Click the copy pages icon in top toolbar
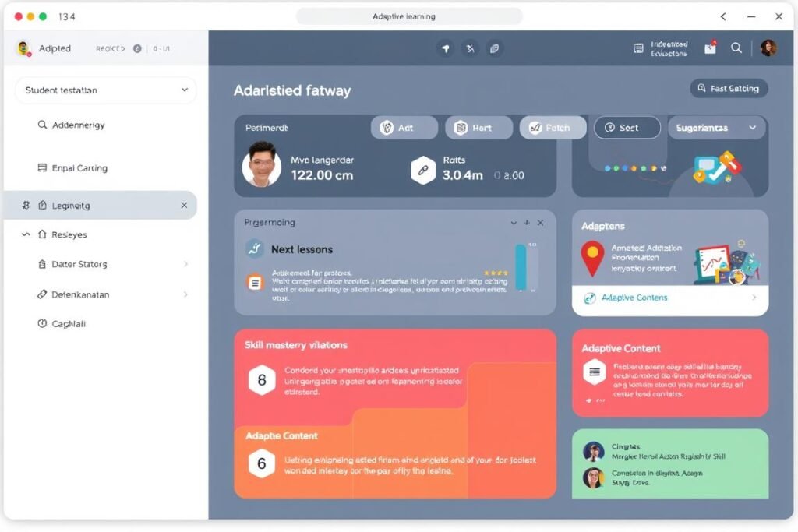Image resolution: width=798 pixels, height=532 pixels. (494, 48)
